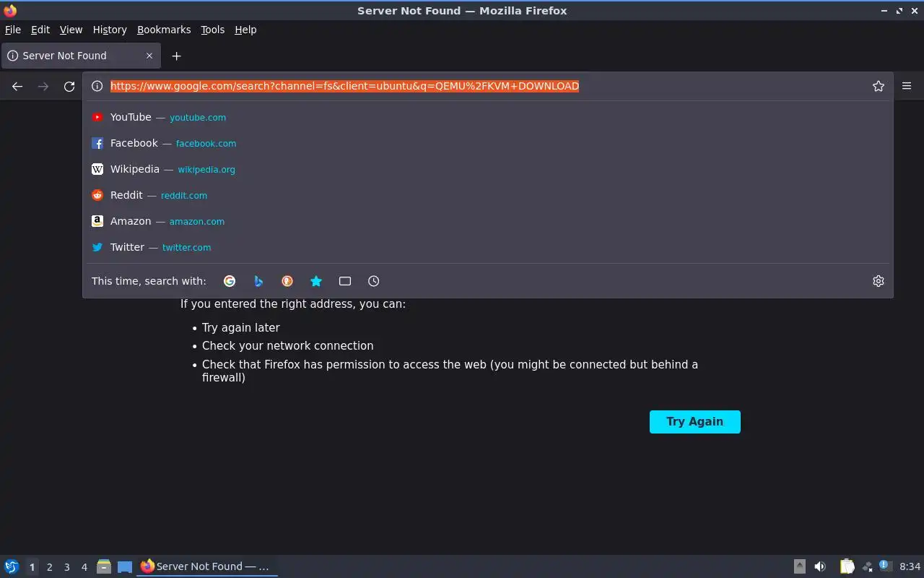This screenshot has width=924, height=578.
Task: Open the Help menu
Action: (245, 30)
